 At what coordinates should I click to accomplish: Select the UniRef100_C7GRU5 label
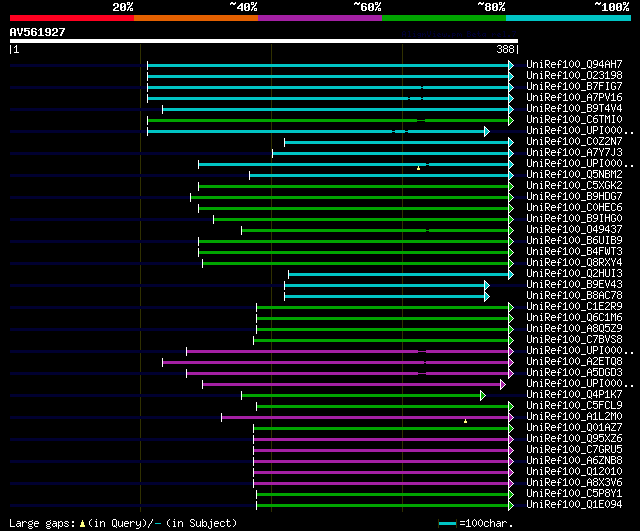(574, 450)
